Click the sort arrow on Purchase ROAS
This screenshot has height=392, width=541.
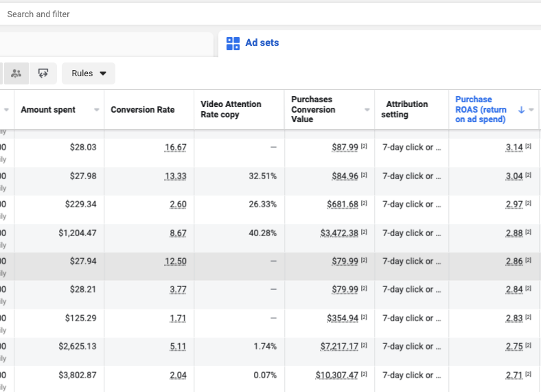click(521, 110)
